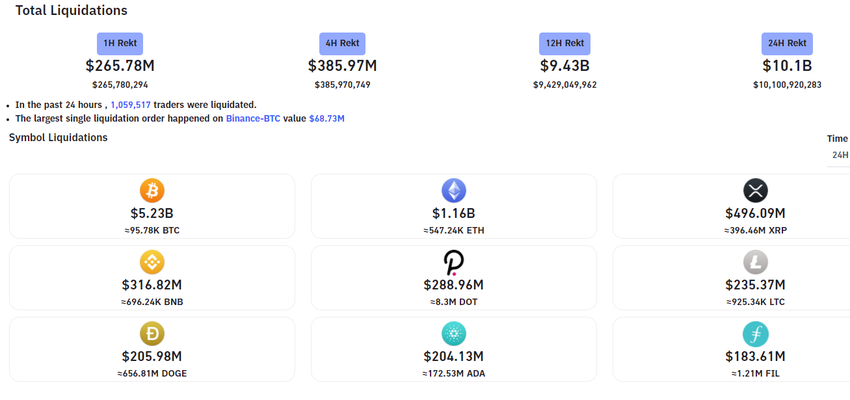Click the Dogecoin coin icon
Screen dimensions: 850x400
coord(152,334)
